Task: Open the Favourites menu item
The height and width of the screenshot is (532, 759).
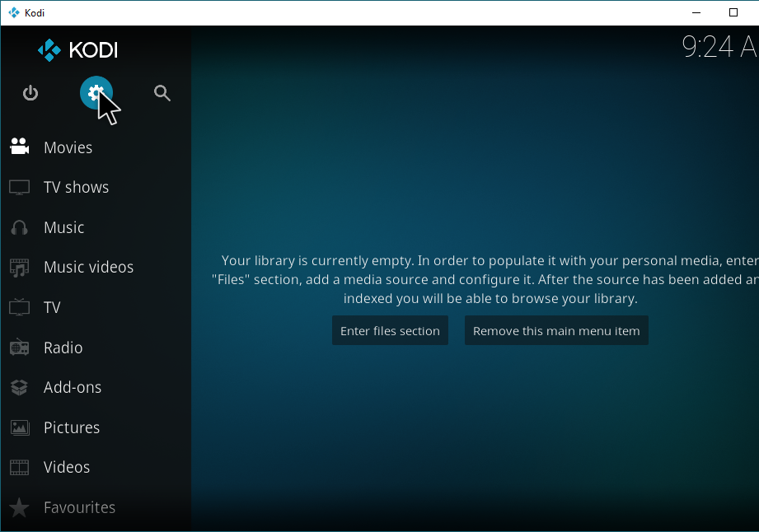Action: 79,507
